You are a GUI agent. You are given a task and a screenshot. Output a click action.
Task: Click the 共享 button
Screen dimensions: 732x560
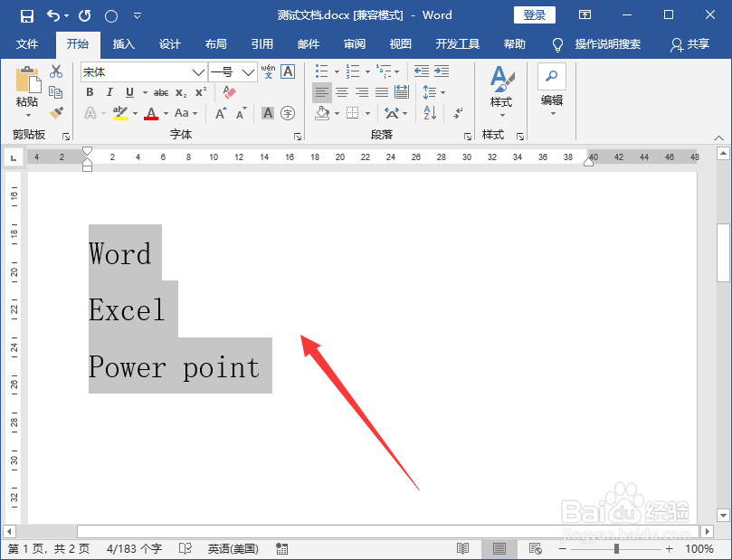pyautogui.click(x=690, y=44)
